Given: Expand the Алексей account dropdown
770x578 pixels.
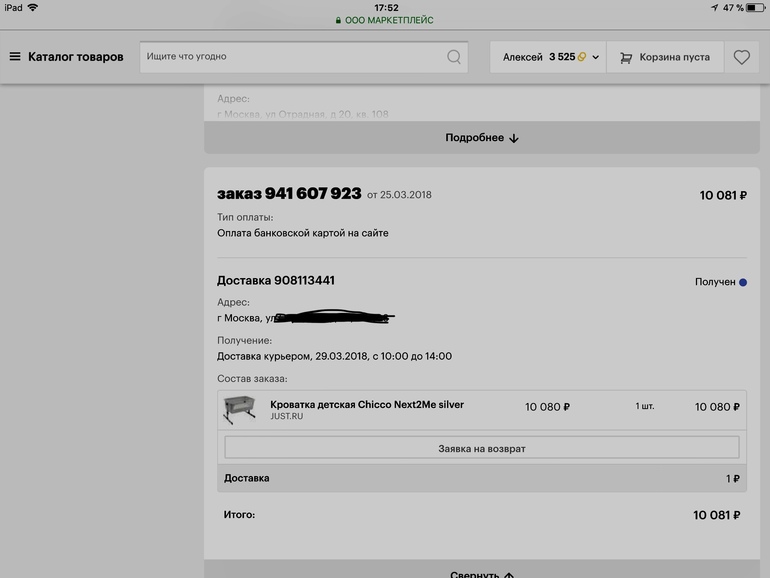Looking at the screenshot, I should (596, 58).
